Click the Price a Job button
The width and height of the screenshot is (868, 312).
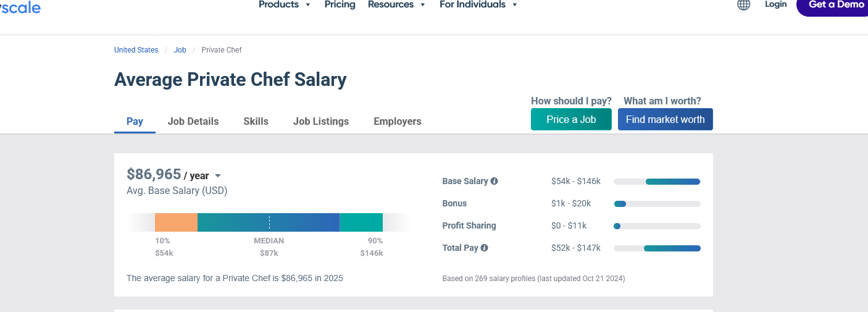click(571, 120)
